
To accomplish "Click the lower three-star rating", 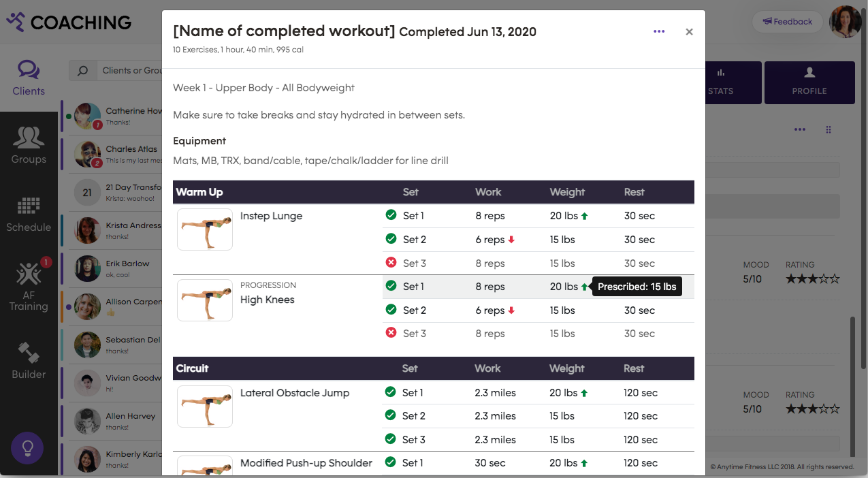I will click(813, 409).
